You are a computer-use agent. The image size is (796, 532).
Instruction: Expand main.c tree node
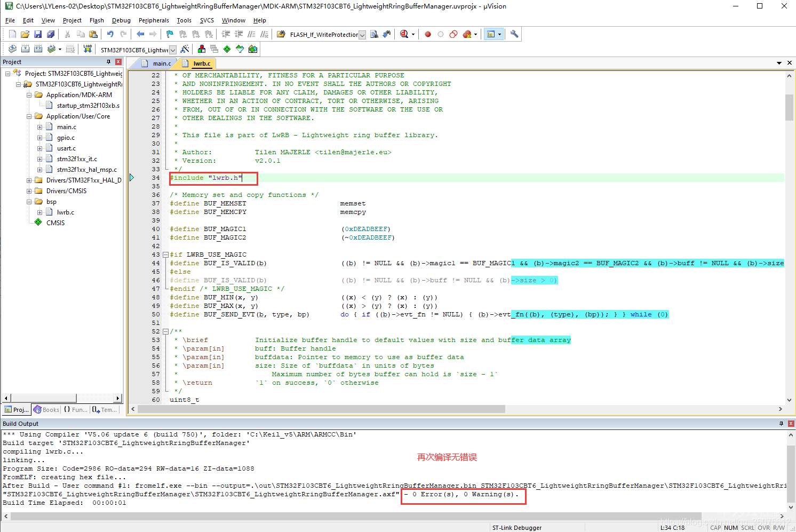click(40, 127)
